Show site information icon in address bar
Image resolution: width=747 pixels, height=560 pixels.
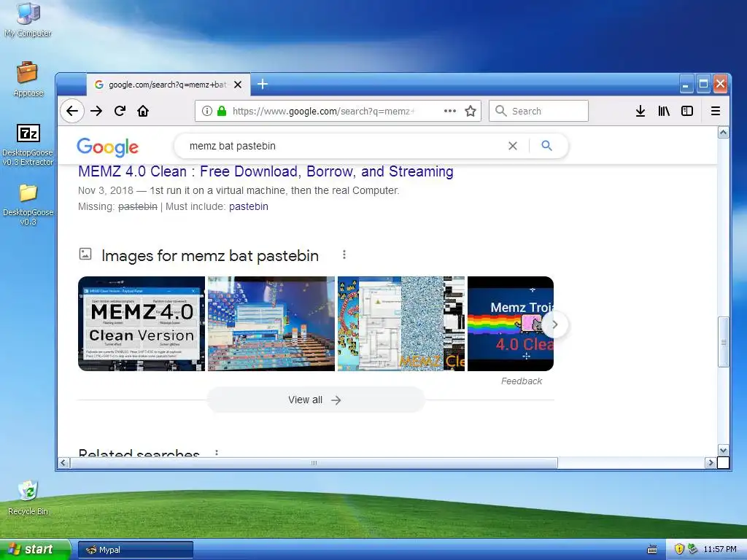coord(206,111)
